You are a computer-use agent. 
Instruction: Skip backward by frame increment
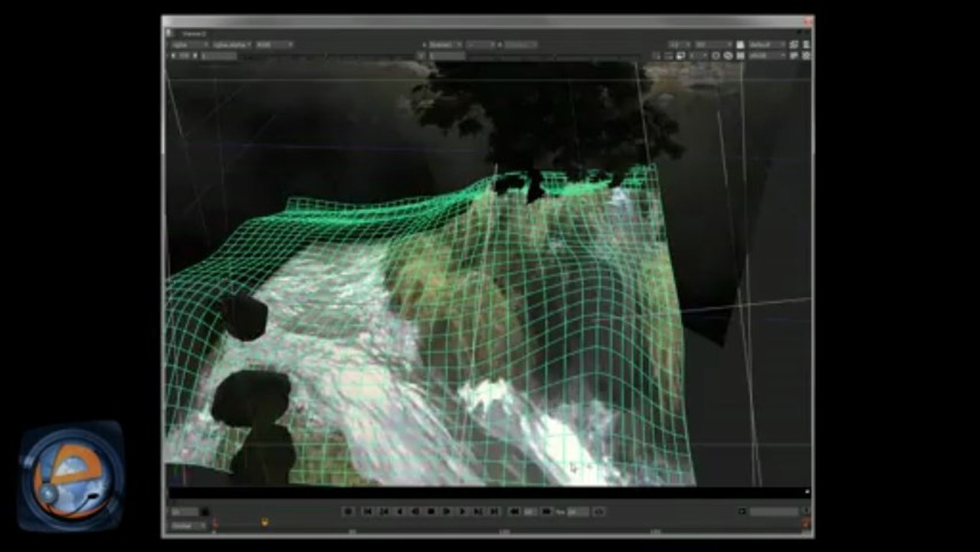pos(514,511)
